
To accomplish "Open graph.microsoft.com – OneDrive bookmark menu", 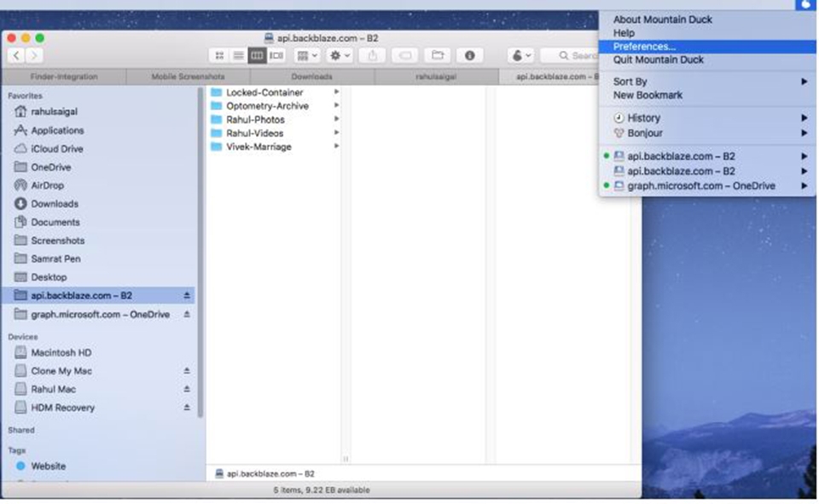I will click(708, 186).
